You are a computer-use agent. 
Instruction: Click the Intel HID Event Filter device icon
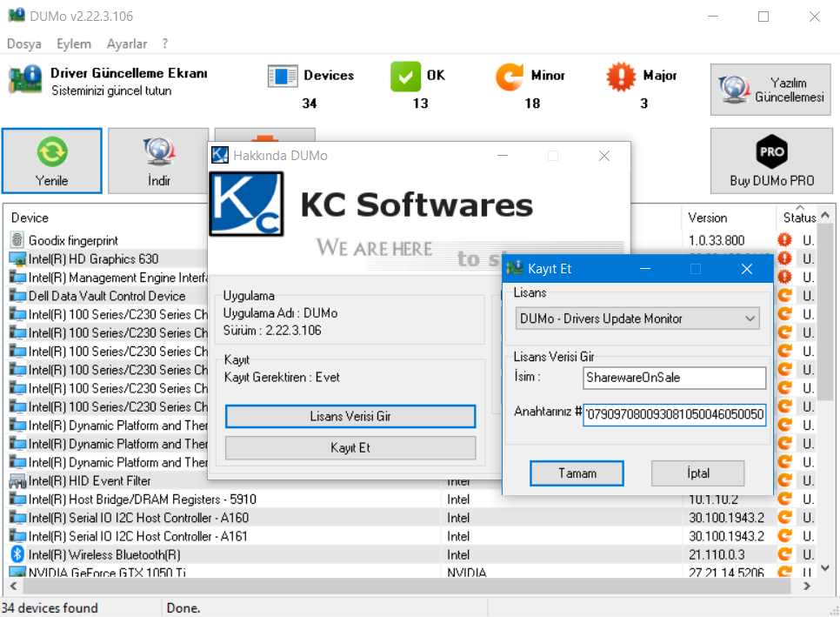click(17, 481)
